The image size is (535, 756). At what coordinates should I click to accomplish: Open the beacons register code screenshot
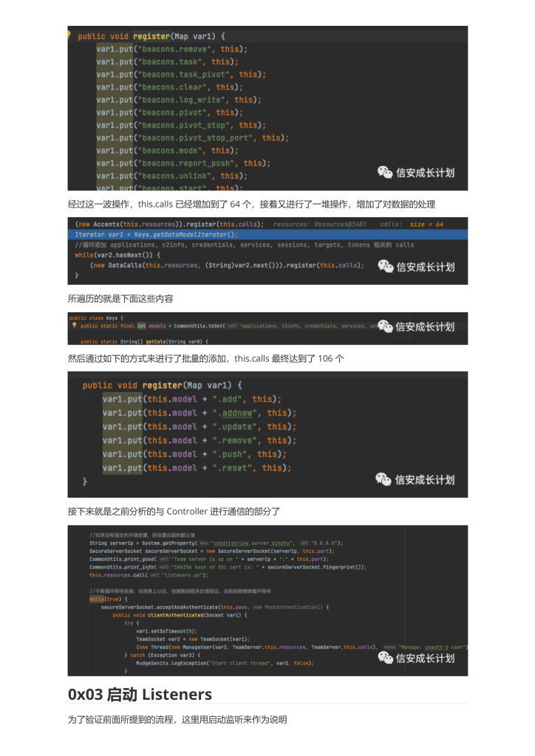(267, 108)
